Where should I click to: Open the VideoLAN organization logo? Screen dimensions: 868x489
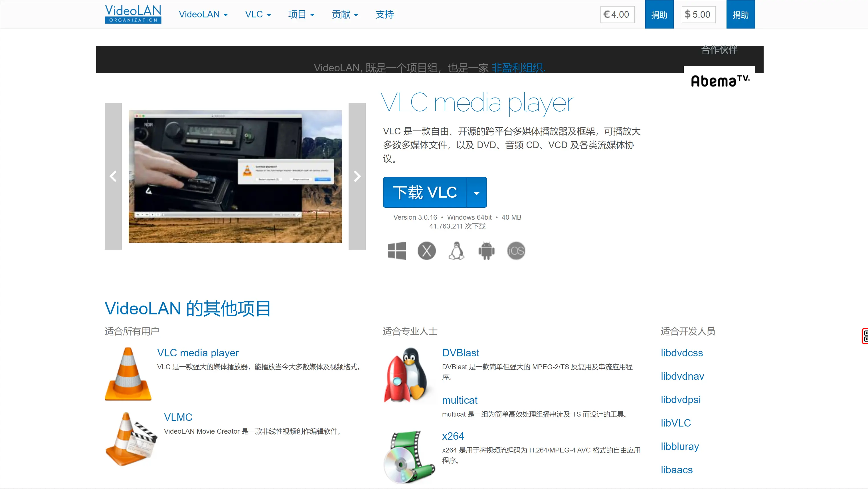pyautogui.click(x=133, y=14)
